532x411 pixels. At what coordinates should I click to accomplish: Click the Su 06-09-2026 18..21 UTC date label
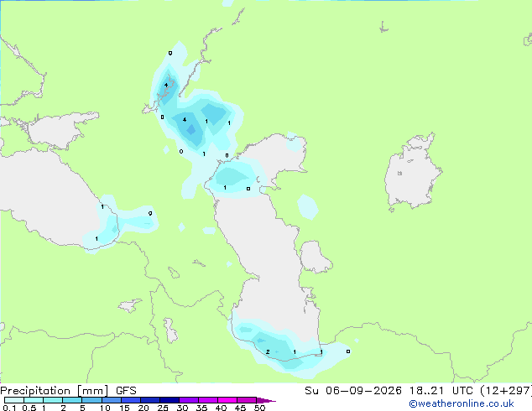(x=390, y=391)
